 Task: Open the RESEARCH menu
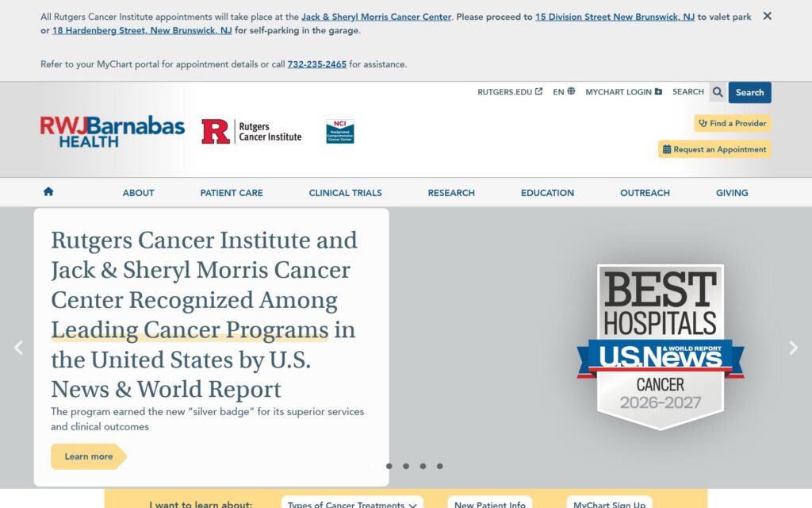[451, 193]
